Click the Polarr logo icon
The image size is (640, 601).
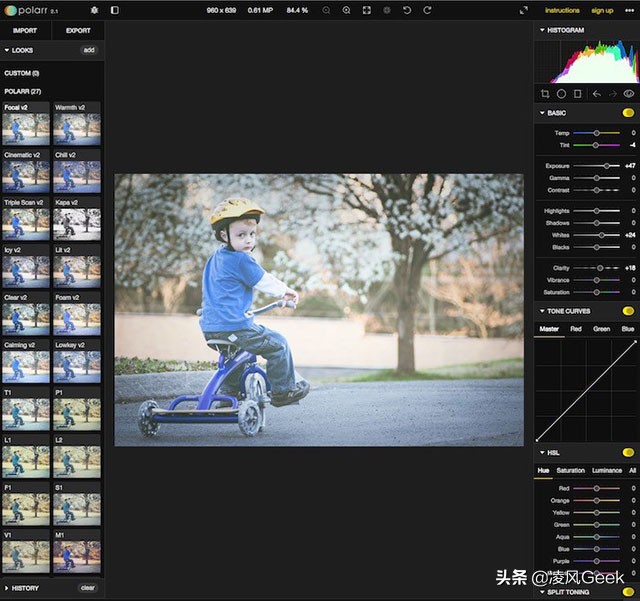coord(10,10)
